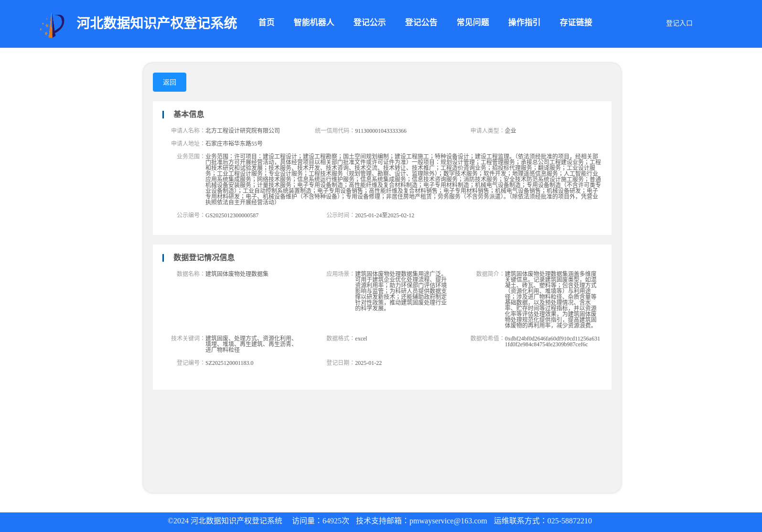This screenshot has width=762, height=532.
Task: Go to 登记公示 page
Action: tap(369, 22)
